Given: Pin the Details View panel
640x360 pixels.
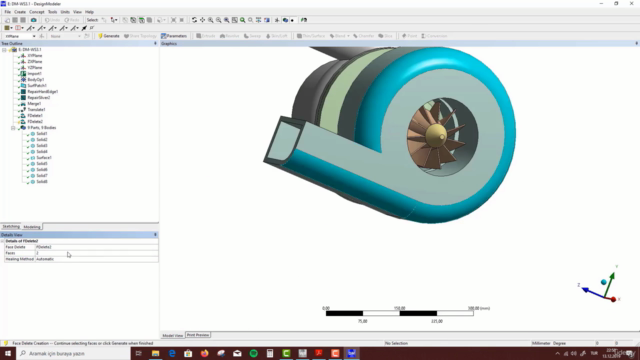Looking at the screenshot, I should (x=155, y=235).
